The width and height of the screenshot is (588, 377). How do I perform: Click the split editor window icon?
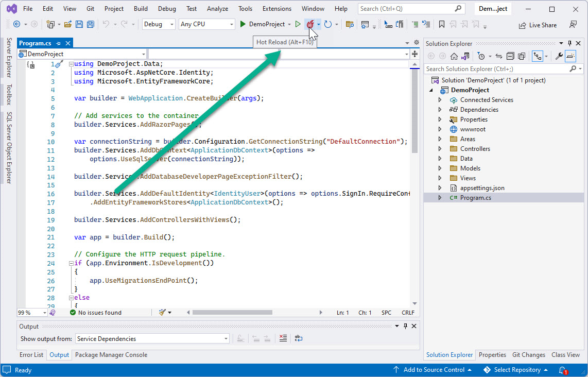(x=415, y=54)
